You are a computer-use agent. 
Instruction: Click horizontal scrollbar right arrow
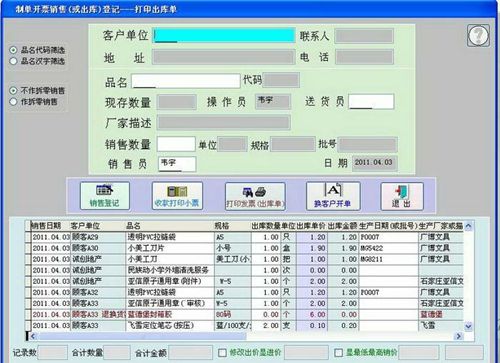click(x=459, y=336)
